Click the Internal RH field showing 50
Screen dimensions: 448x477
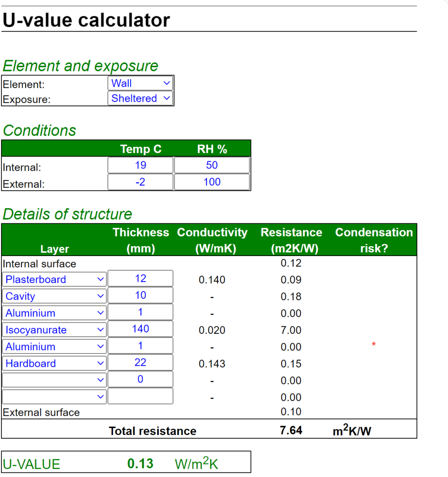[212, 165]
